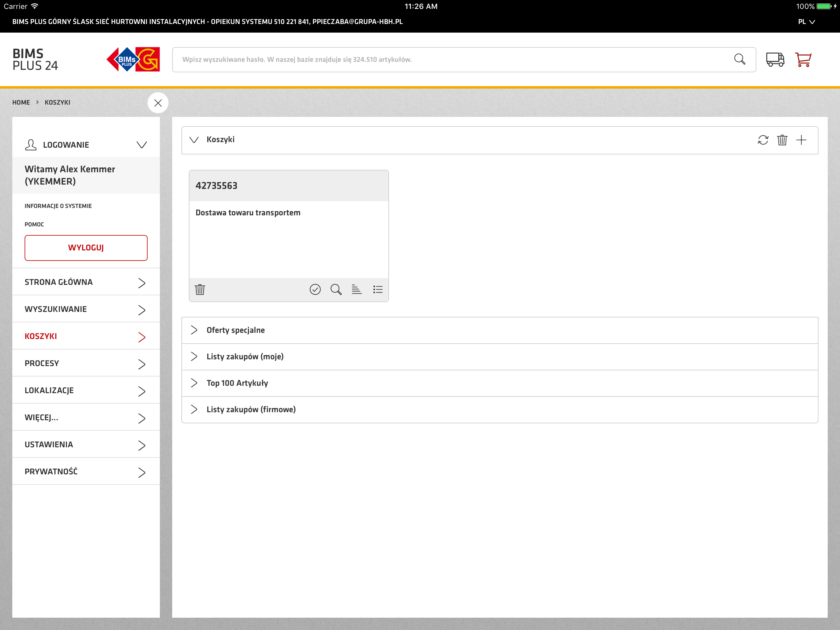This screenshot has height=630, width=840.
Task: Click the article search input field
Action: (452, 60)
